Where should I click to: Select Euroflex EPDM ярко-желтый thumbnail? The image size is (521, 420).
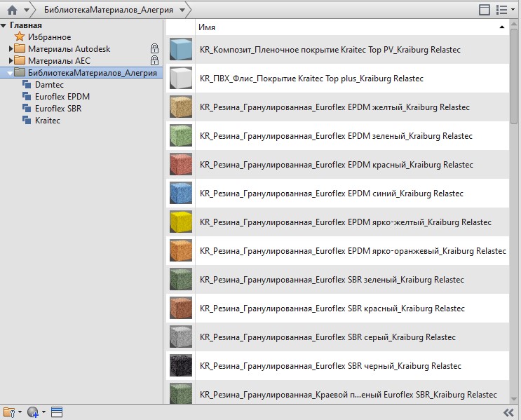(181, 222)
